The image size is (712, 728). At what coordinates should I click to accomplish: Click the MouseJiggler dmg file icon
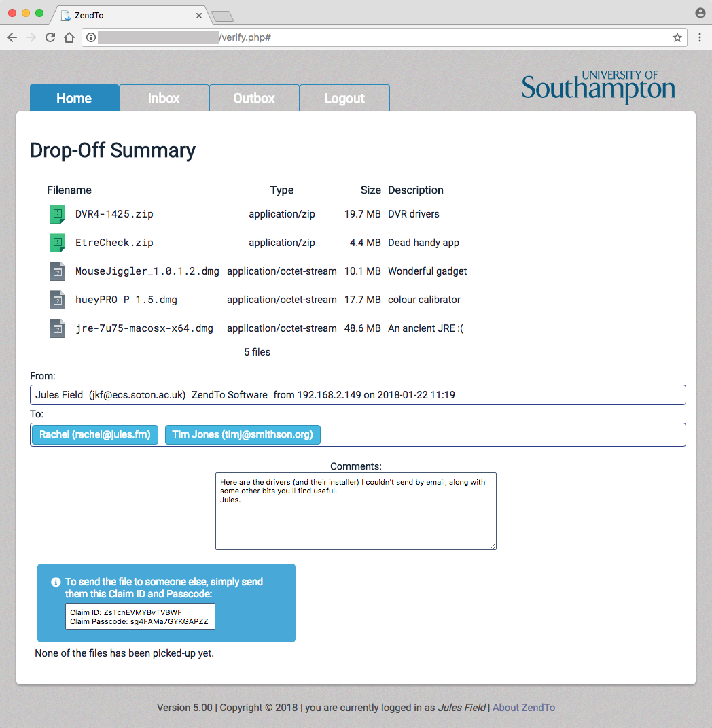[x=58, y=271]
